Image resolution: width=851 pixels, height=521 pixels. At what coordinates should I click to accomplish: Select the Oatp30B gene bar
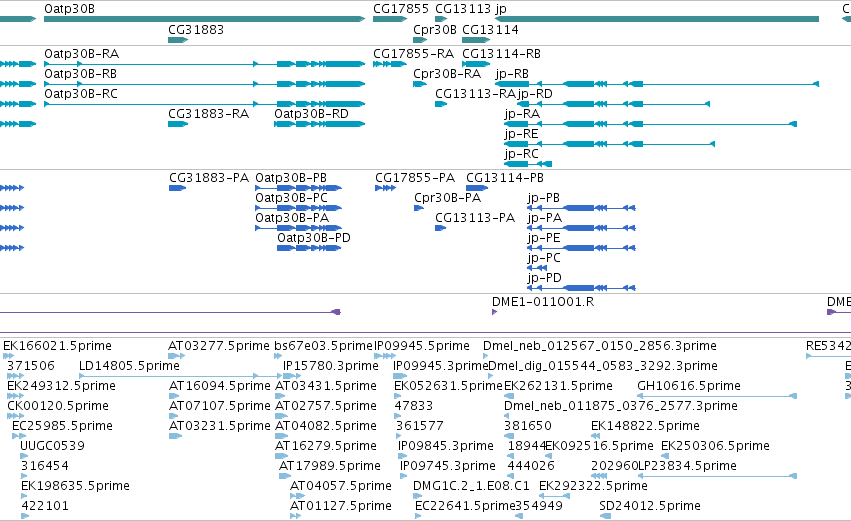pos(205,19)
